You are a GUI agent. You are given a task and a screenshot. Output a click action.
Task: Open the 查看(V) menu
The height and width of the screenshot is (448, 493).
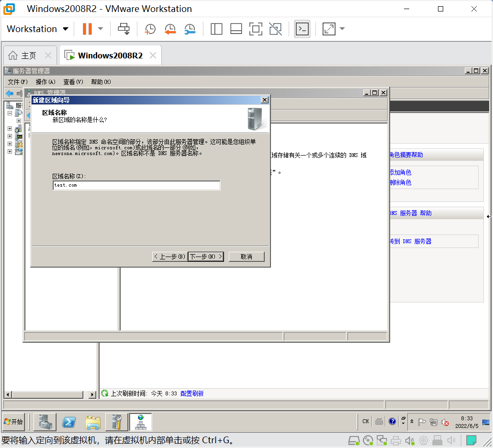73,82
